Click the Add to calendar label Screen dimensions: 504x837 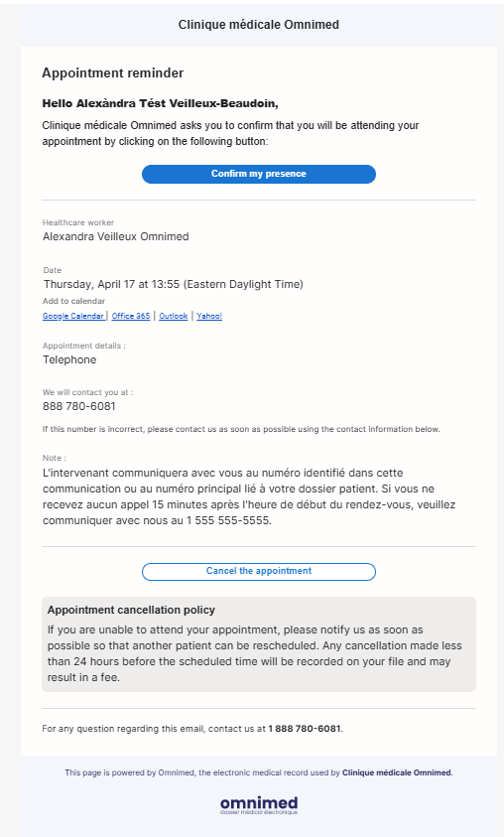[x=74, y=301]
